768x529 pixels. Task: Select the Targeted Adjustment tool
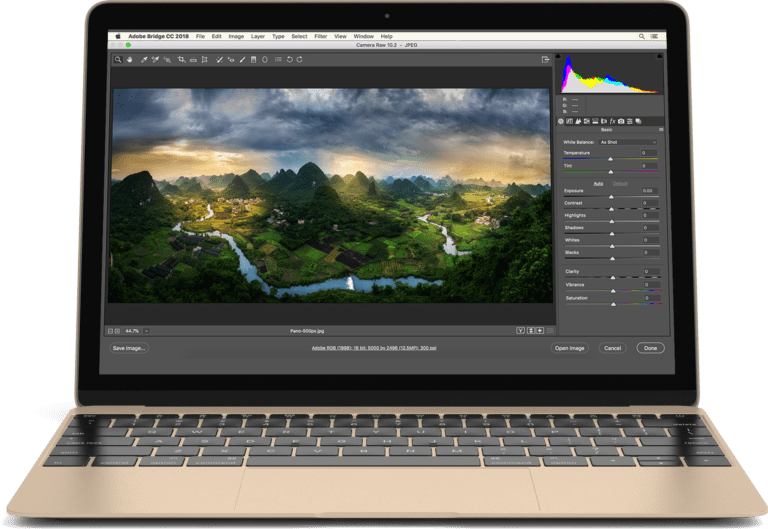point(167,59)
